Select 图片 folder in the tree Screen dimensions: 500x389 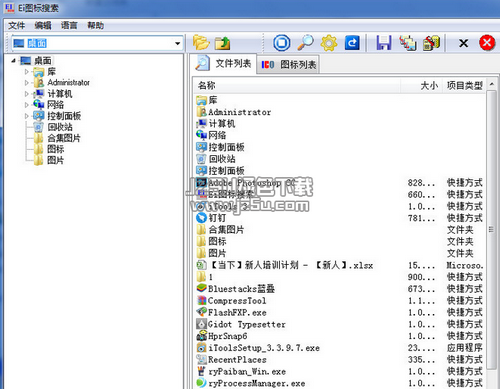pyautogui.click(x=55, y=160)
